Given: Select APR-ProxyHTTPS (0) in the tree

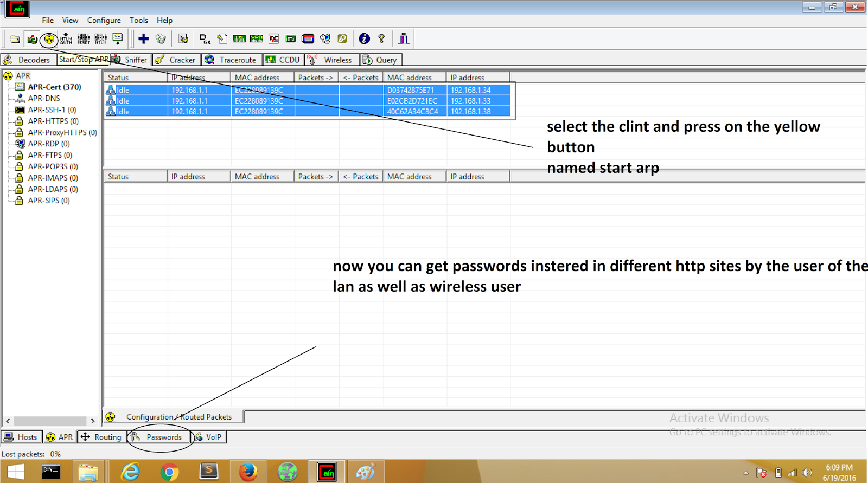Looking at the screenshot, I should tap(62, 132).
